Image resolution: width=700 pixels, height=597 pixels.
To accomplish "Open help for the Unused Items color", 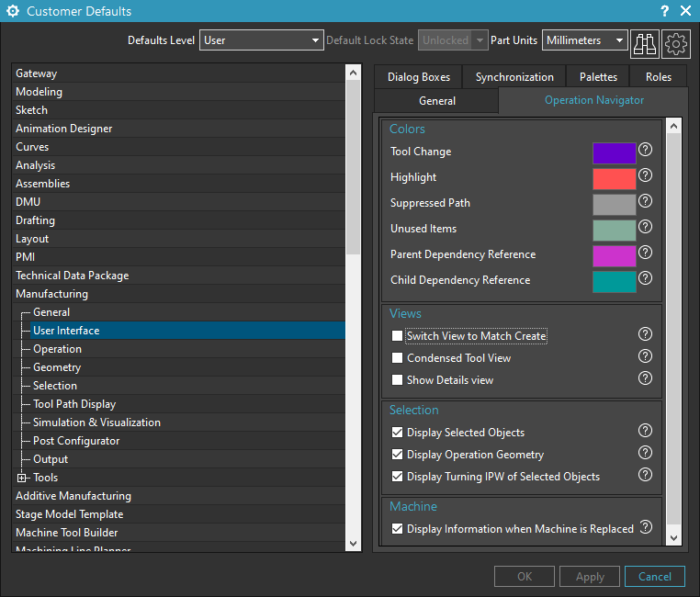I will [x=645, y=227].
